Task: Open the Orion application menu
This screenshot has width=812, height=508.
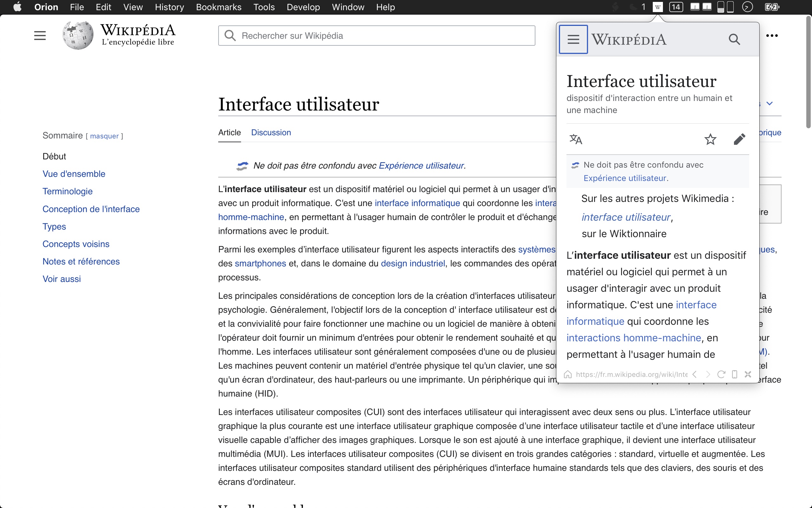Action: point(46,7)
